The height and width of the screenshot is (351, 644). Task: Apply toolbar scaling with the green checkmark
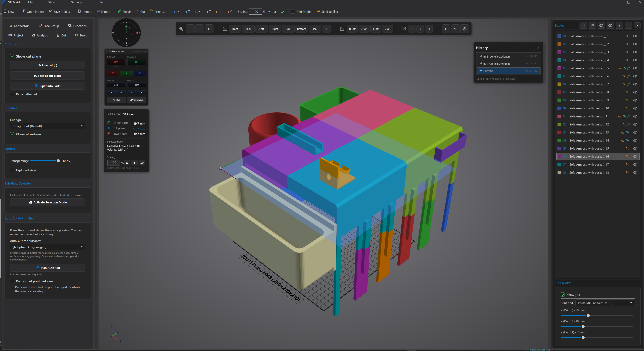283,12
